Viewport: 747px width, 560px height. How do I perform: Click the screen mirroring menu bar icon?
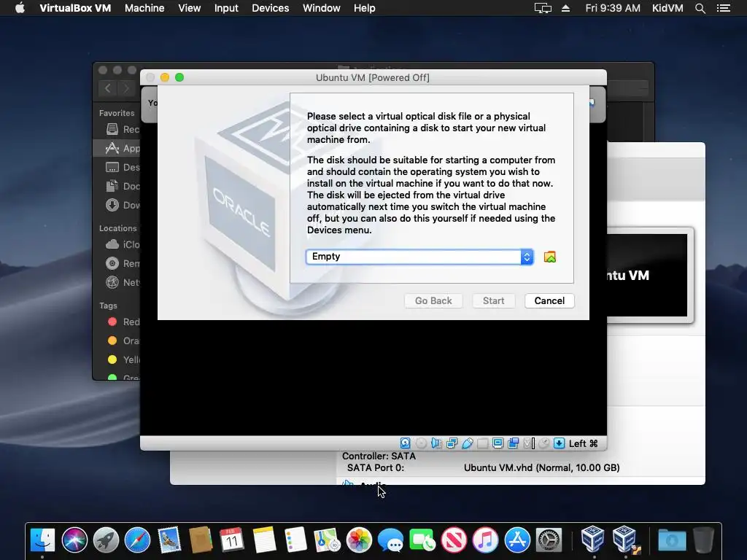(x=543, y=8)
